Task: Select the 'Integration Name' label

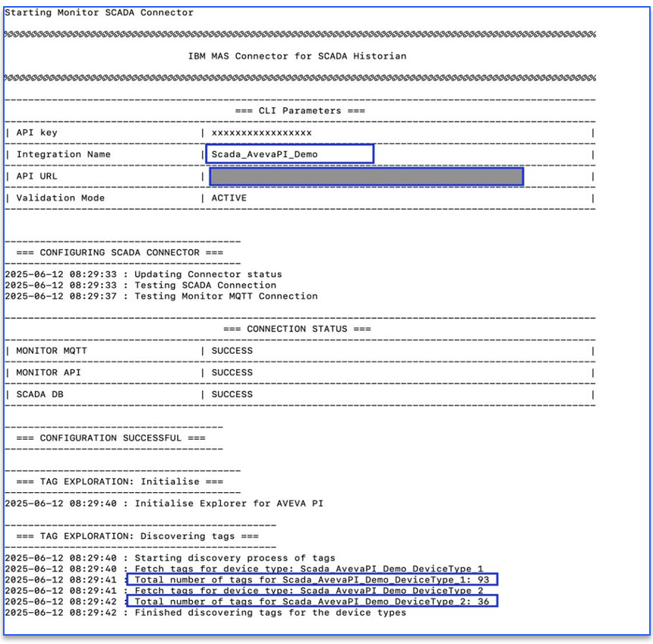Action: 63,154
